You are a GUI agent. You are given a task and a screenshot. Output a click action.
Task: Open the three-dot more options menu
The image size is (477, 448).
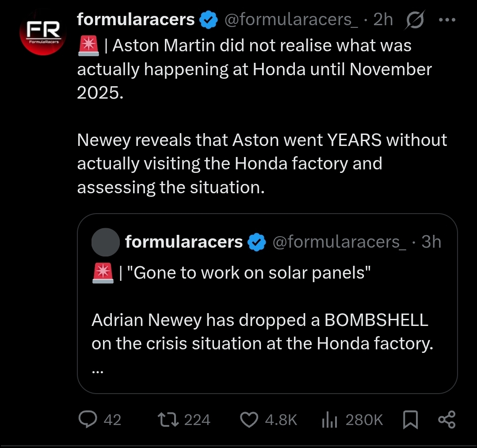pyautogui.click(x=447, y=20)
